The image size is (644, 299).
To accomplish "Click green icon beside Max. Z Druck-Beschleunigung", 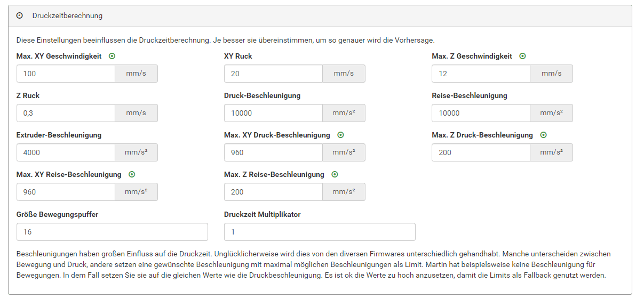I will [543, 135].
